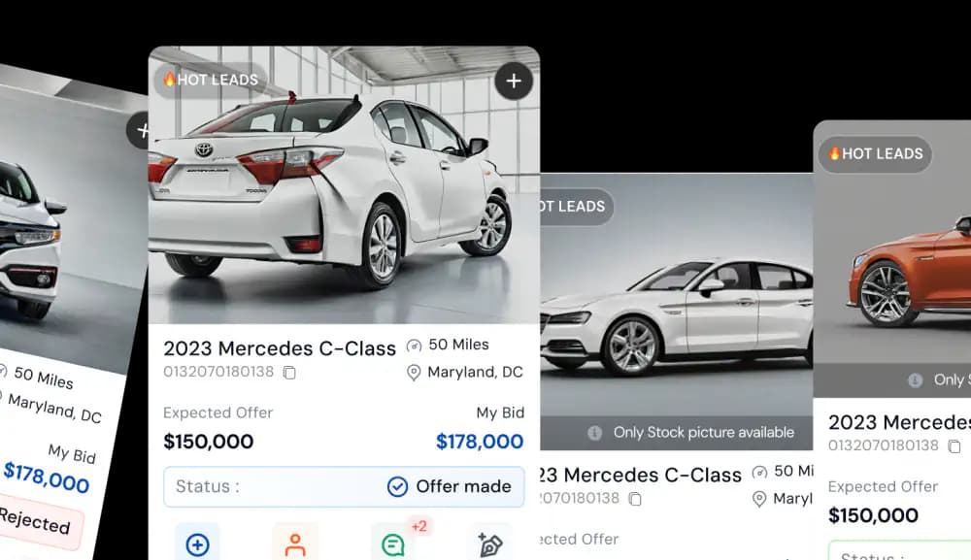This screenshot has width=971, height=560.
Task: Open the orange person contact icon
Action: [295, 544]
